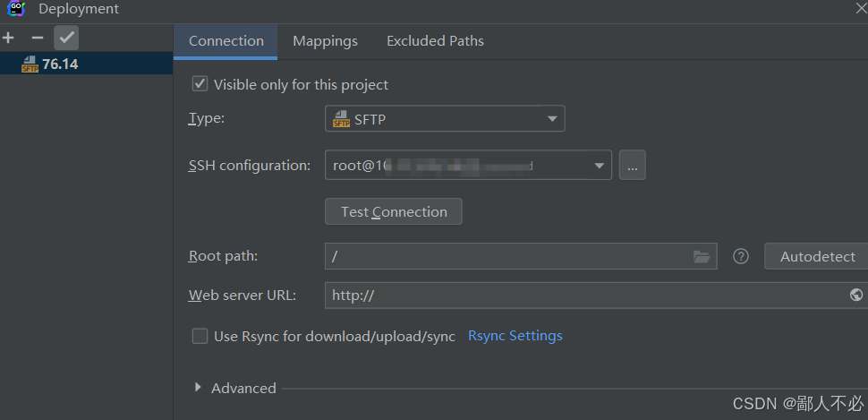
Task: Add a new deployment server
Action: pyautogui.click(x=8, y=38)
